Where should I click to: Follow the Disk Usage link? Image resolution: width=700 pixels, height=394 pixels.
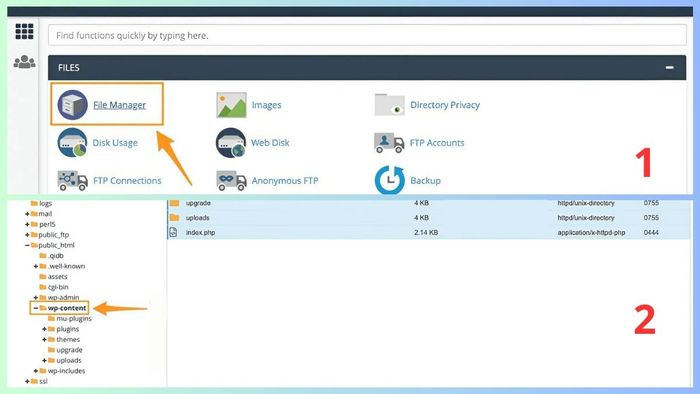click(x=115, y=143)
